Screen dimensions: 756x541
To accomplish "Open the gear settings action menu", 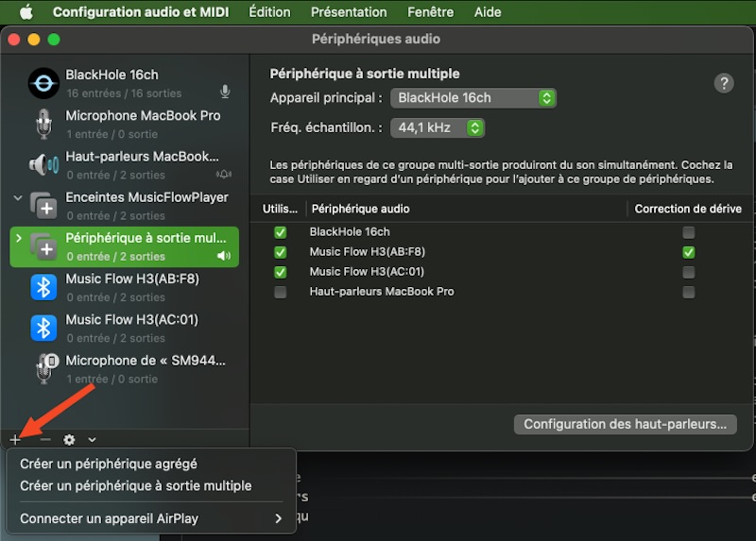I will (x=69, y=440).
